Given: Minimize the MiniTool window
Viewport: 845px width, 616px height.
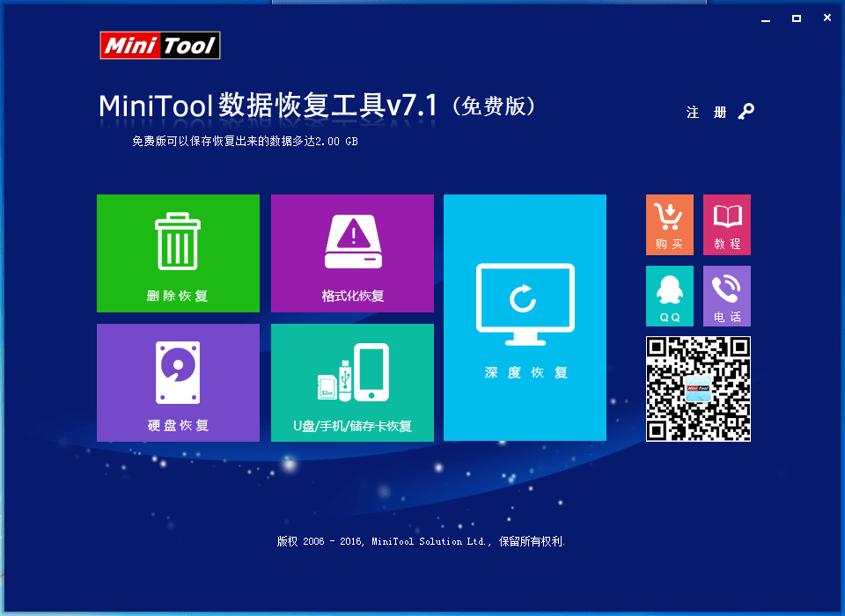Looking at the screenshot, I should (x=765, y=18).
